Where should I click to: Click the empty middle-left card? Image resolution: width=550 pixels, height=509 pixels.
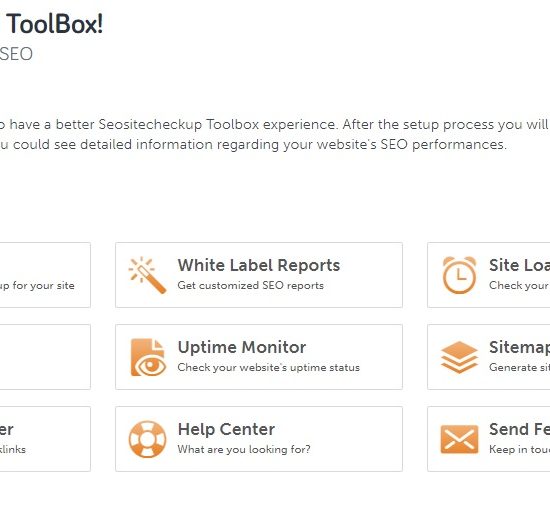(45, 357)
